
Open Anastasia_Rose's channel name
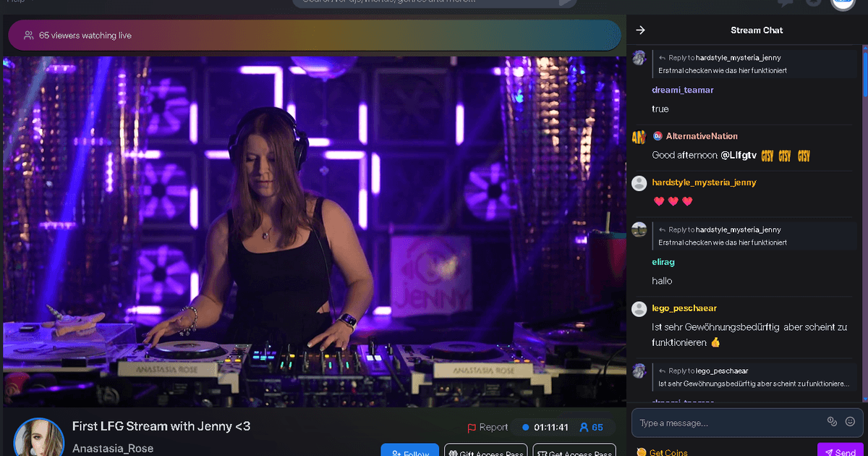point(111,449)
